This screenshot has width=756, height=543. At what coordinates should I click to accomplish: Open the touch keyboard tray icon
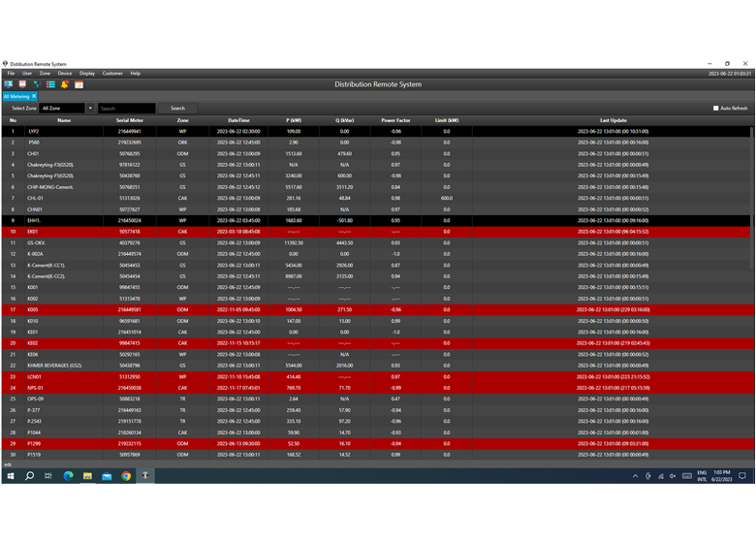[687, 476]
